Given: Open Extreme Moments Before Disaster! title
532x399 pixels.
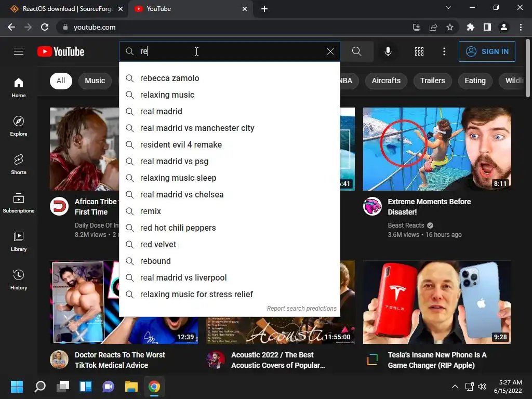Looking at the screenshot, I should (429, 207).
